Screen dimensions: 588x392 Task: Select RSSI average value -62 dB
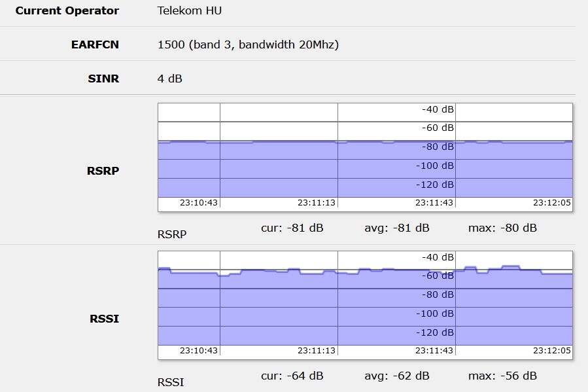397,376
